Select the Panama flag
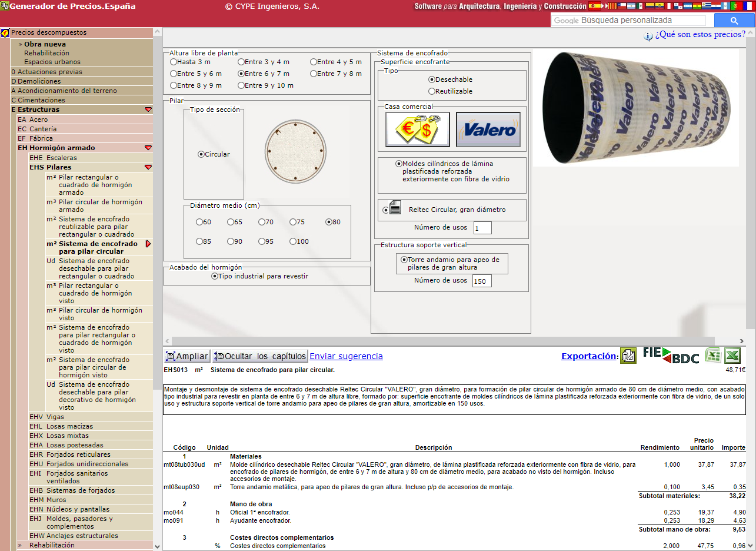 click(x=678, y=6)
